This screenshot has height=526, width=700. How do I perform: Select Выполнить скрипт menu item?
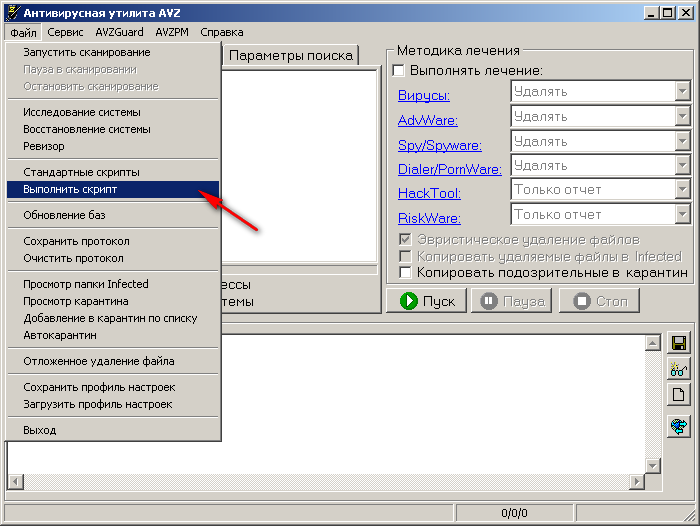pyautogui.click(x=70, y=189)
